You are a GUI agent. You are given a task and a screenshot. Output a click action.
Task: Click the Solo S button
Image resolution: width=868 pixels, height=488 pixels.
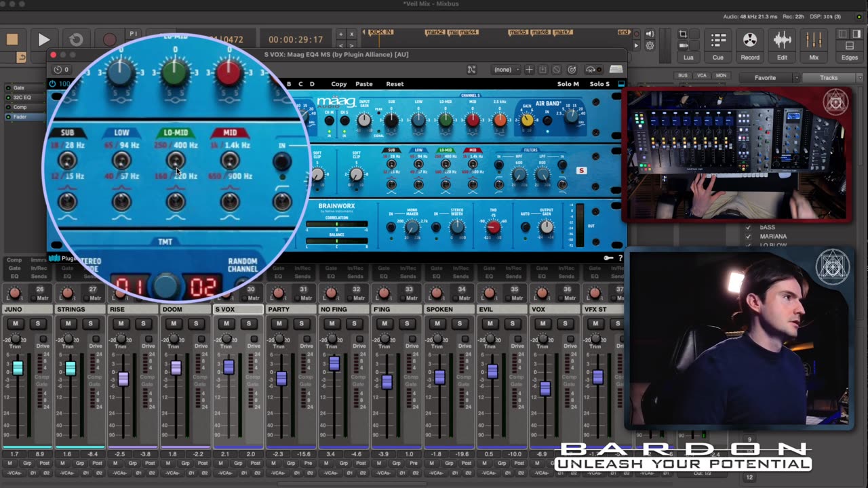599,84
